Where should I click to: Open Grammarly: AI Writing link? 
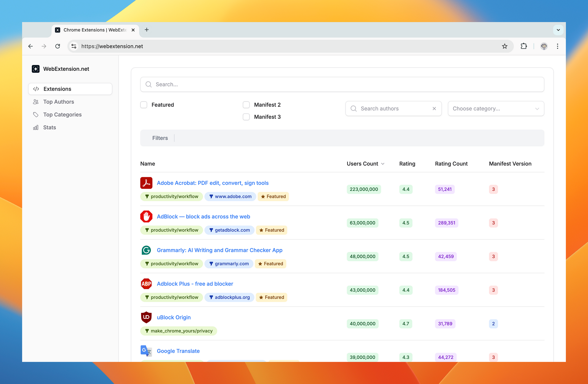[x=220, y=250]
